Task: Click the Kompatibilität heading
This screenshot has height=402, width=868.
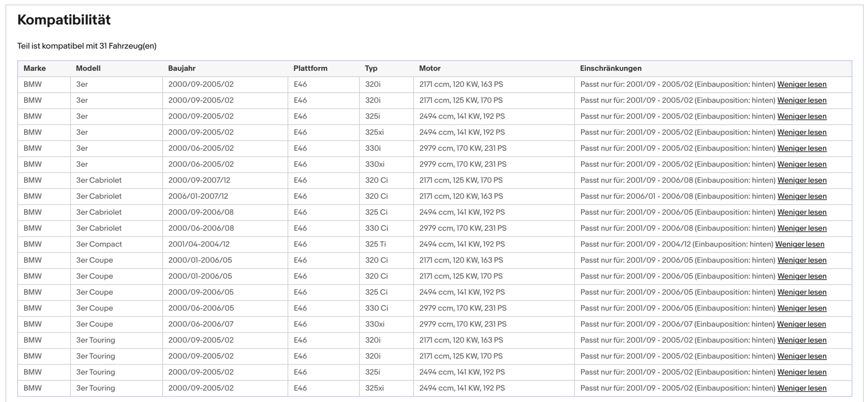Action: click(x=64, y=19)
